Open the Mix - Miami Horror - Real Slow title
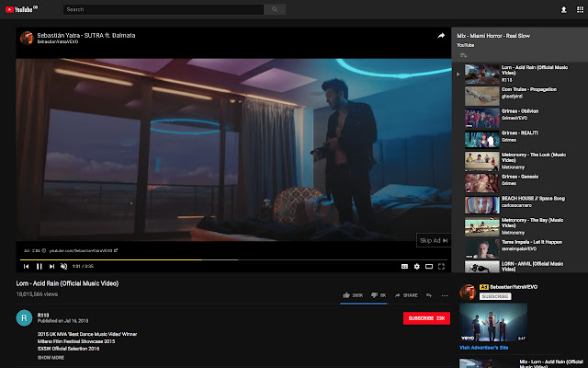Screen dimensions: 588x368 pos(493,36)
